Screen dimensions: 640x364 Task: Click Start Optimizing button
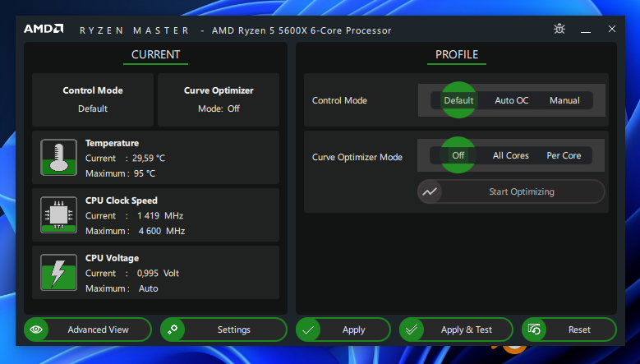pos(511,191)
